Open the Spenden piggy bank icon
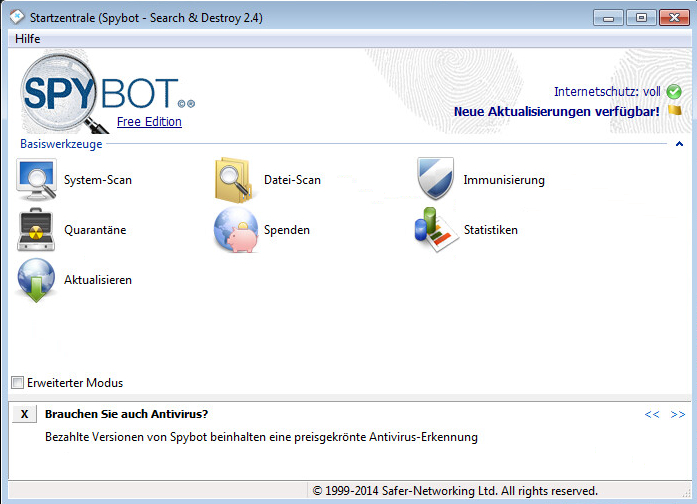This screenshot has width=697, height=504. [x=236, y=230]
